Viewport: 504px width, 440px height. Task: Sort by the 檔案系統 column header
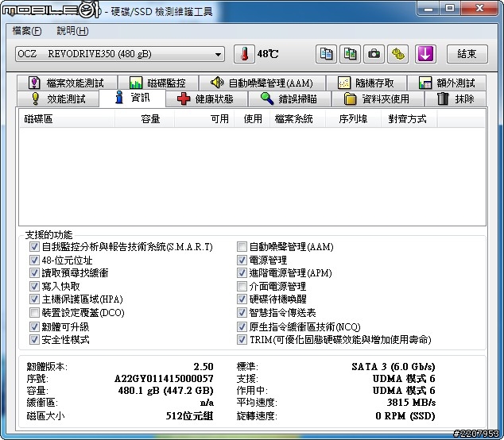click(297, 119)
